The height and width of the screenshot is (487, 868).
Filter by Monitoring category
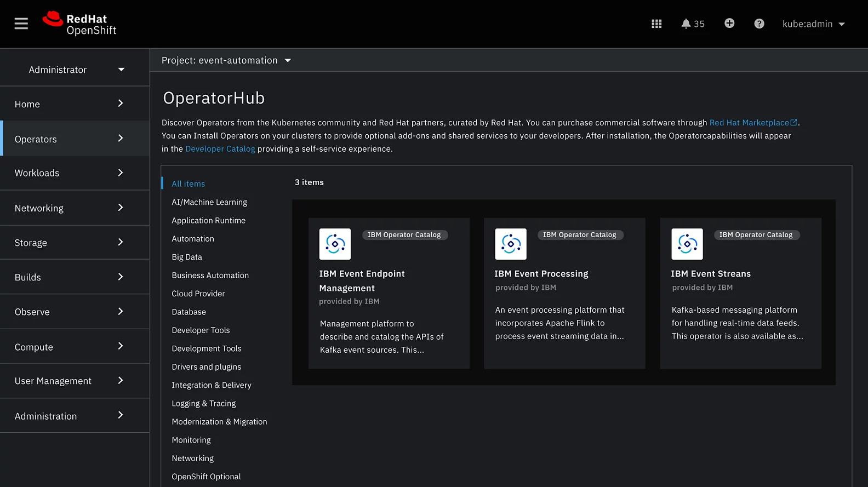tap(191, 440)
